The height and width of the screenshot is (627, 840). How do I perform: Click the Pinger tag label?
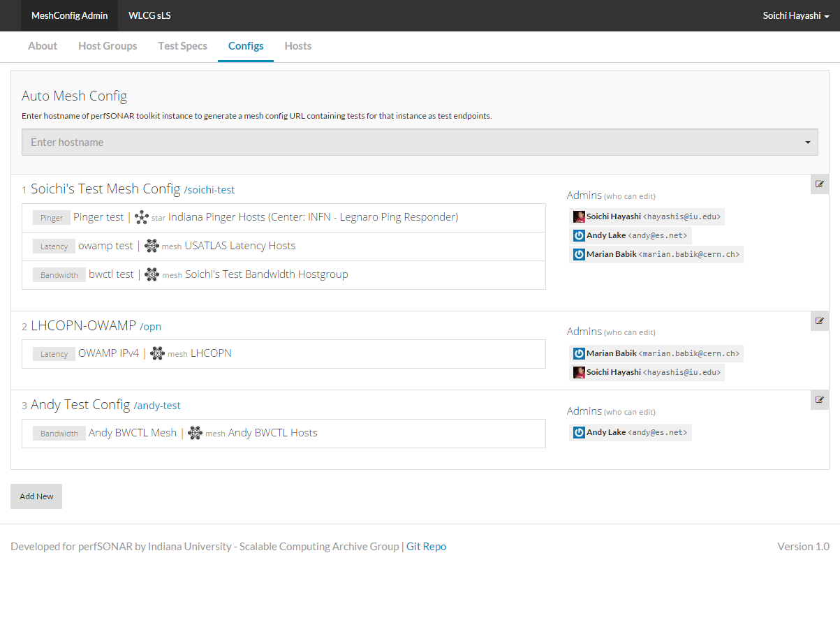coord(52,218)
